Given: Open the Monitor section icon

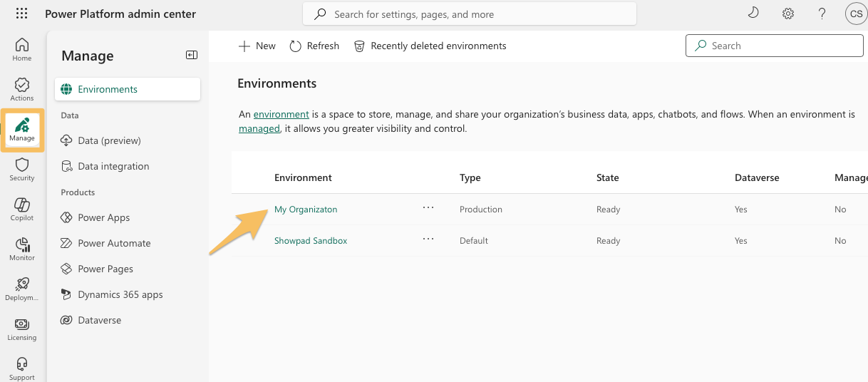Looking at the screenshot, I should tap(22, 249).
